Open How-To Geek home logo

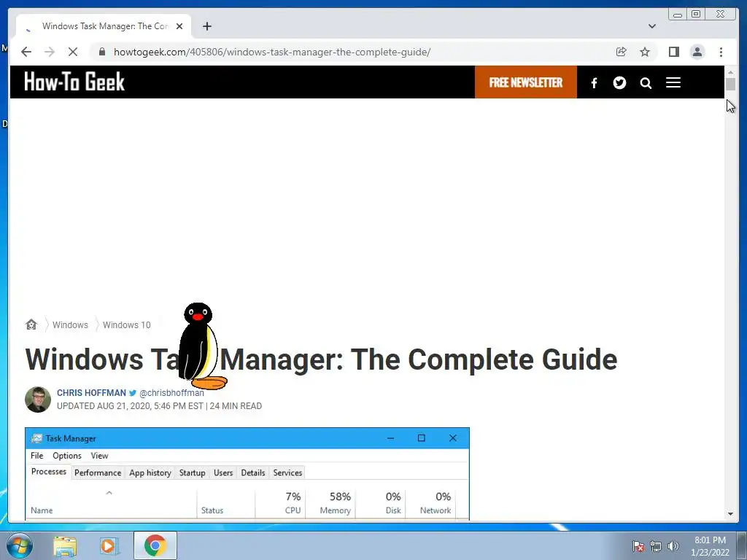[x=74, y=82]
